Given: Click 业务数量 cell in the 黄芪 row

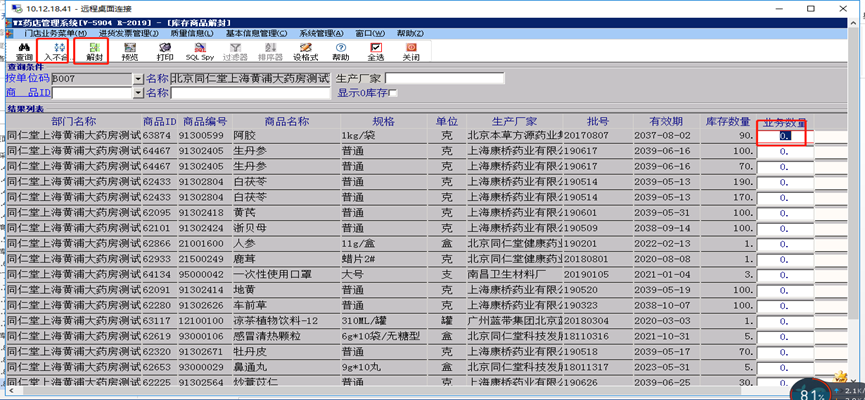Looking at the screenshot, I should tap(785, 212).
